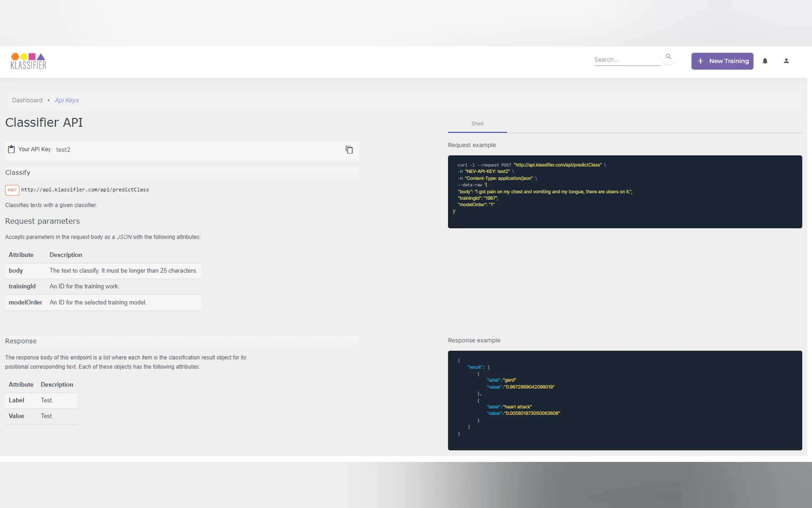Copy the API key with copy icon

click(x=349, y=150)
